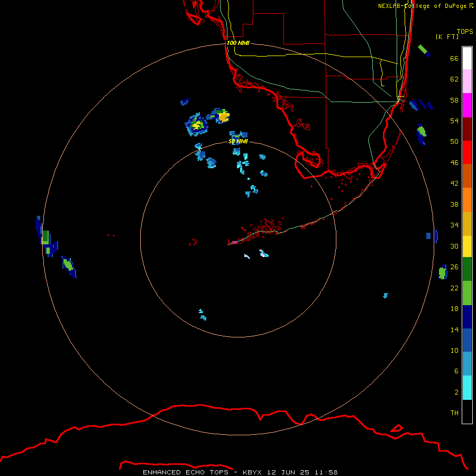Click the 100 NMI range ring label

238,43
